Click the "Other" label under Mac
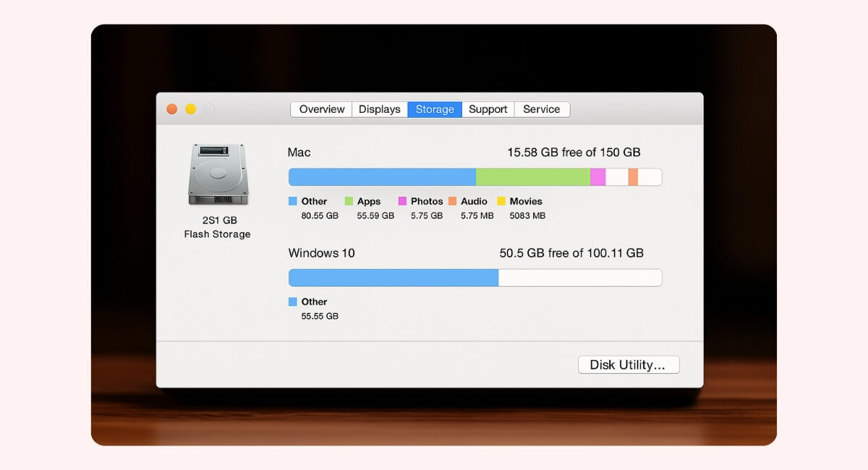 click(314, 201)
